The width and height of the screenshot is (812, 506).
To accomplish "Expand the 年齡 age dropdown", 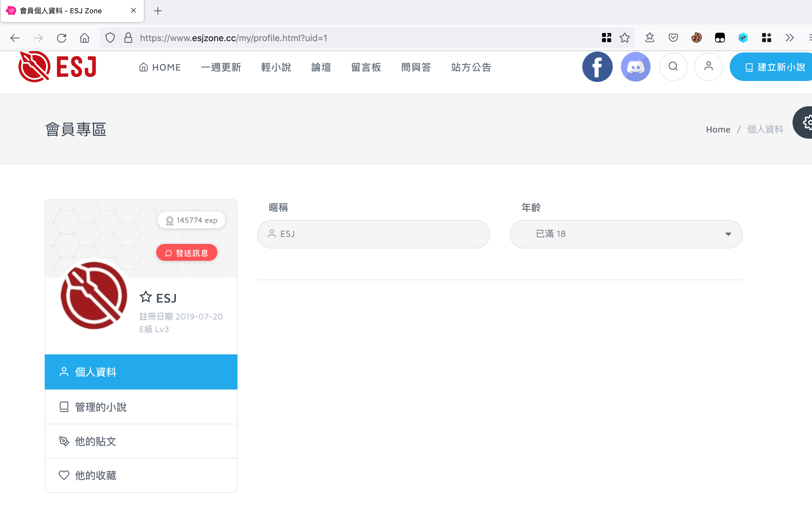I will (x=626, y=234).
